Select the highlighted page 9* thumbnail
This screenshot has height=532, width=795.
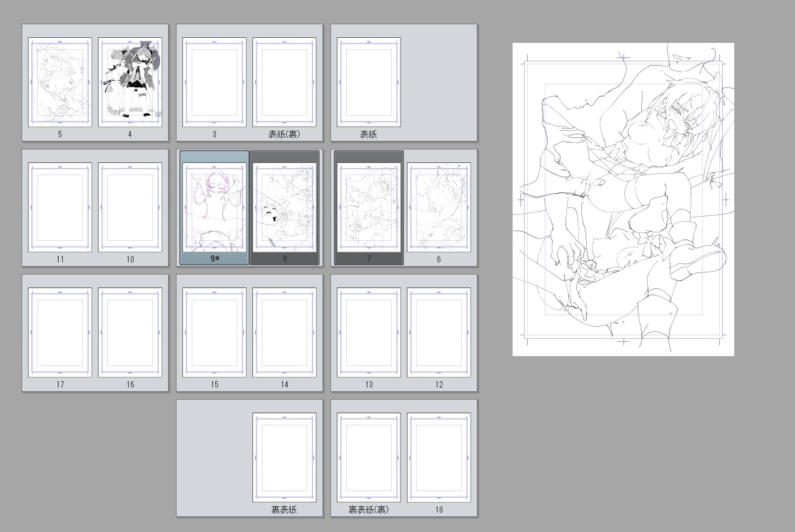pyautogui.click(x=214, y=207)
